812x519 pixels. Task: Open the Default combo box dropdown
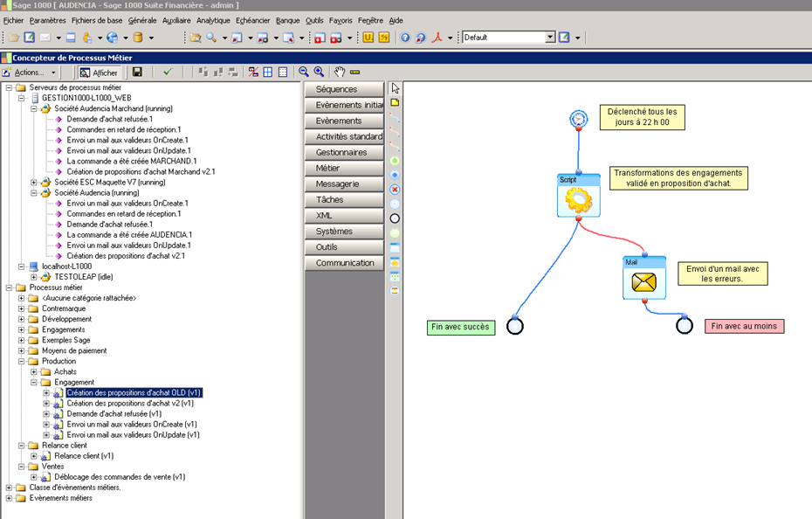(x=550, y=38)
